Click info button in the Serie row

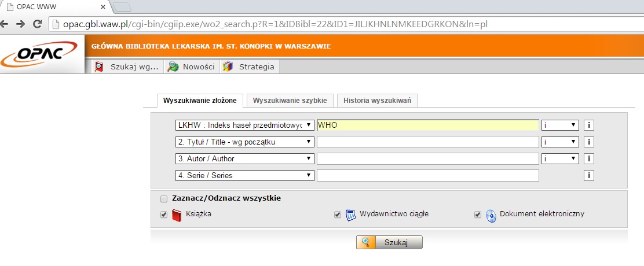(x=589, y=175)
